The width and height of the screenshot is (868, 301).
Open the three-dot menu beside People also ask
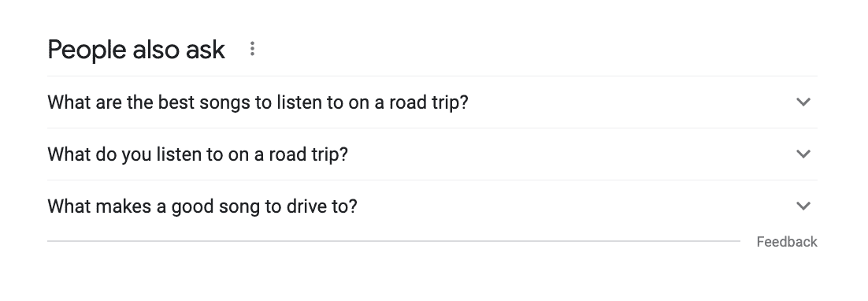tap(252, 49)
